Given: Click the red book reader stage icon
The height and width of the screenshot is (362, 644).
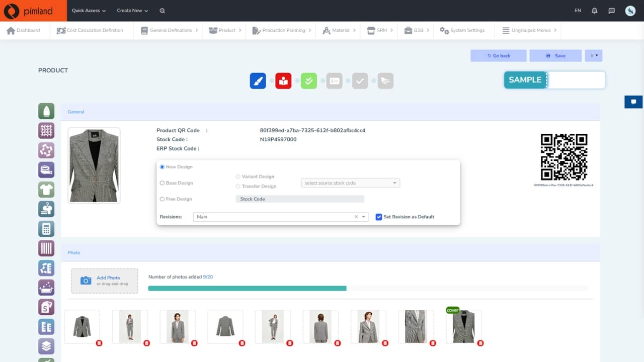Looking at the screenshot, I should [283, 81].
